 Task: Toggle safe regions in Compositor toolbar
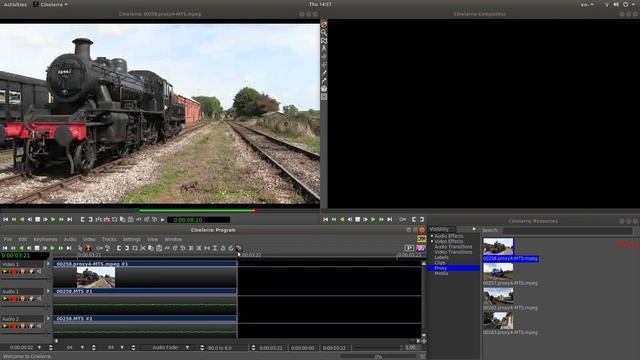(324, 97)
